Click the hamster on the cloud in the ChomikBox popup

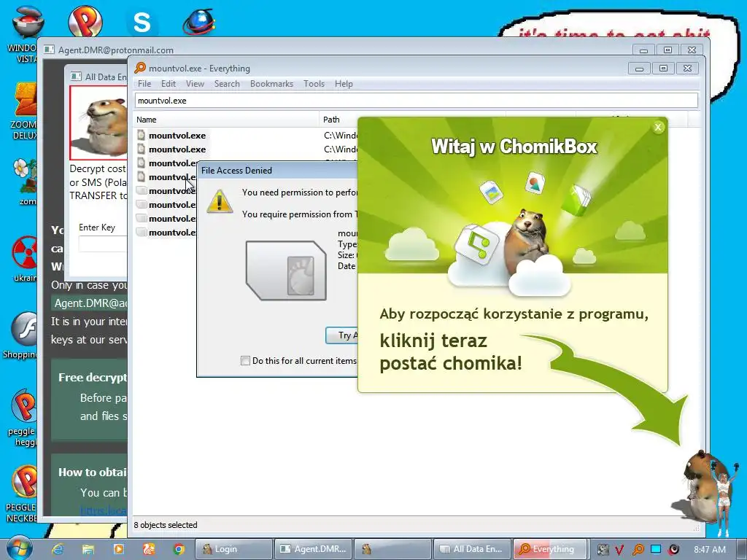point(528,241)
